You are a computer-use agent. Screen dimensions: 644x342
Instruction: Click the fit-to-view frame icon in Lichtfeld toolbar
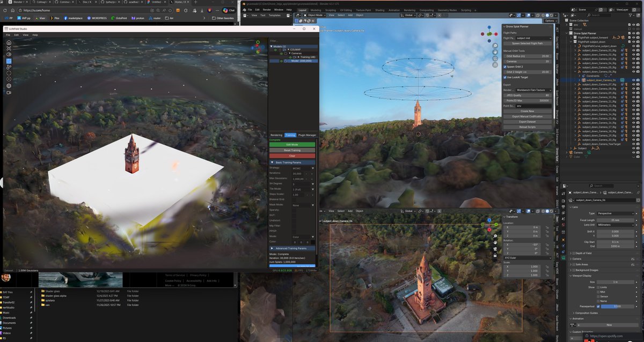click(9, 48)
